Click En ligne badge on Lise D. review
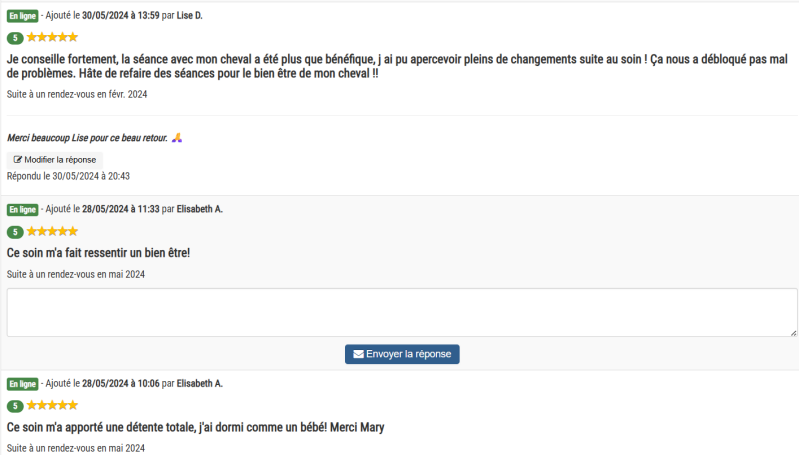 coord(22,16)
